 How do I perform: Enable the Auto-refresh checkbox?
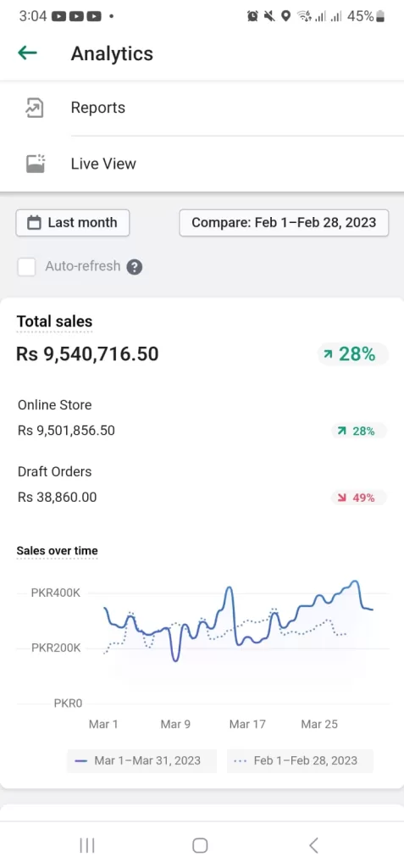(26, 267)
